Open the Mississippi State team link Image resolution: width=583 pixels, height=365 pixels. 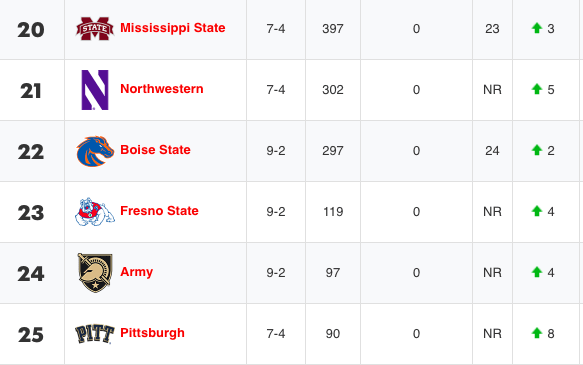[x=173, y=28]
